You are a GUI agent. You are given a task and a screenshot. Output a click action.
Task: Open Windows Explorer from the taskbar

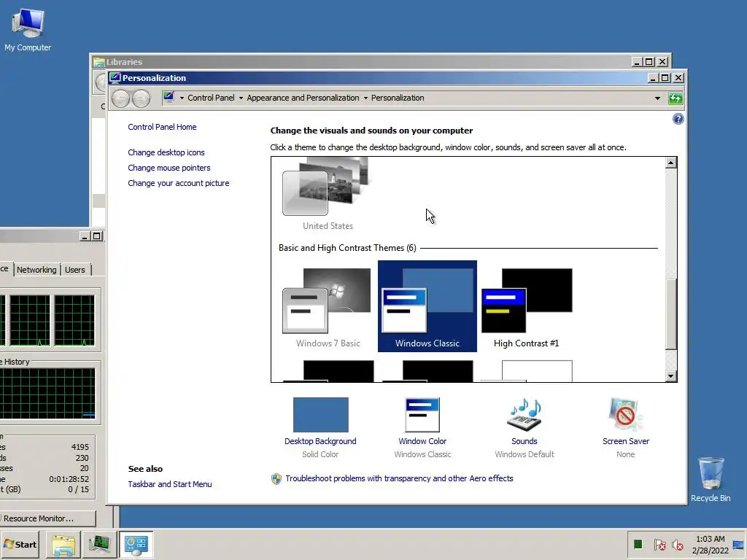click(63, 544)
